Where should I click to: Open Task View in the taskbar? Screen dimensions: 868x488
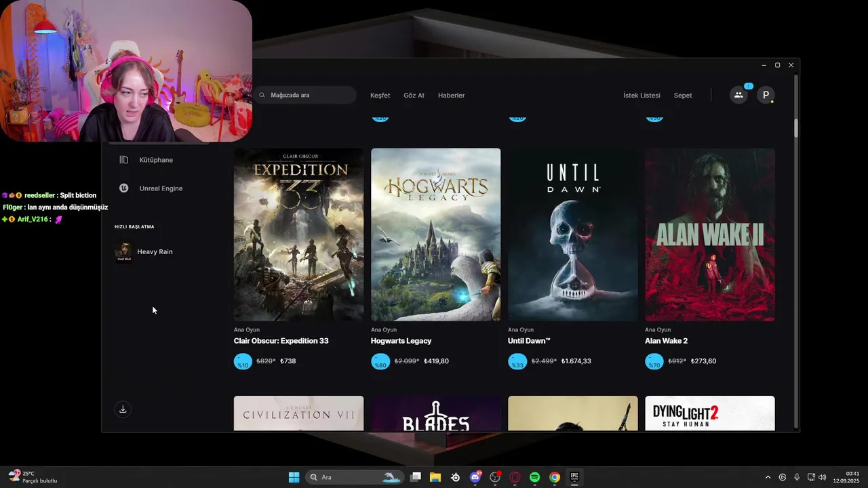[x=416, y=477]
